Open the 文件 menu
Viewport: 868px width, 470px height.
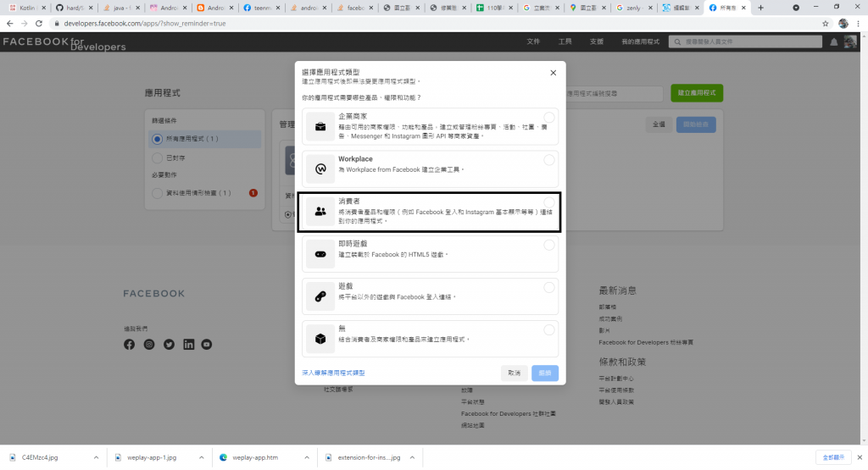[x=533, y=41]
